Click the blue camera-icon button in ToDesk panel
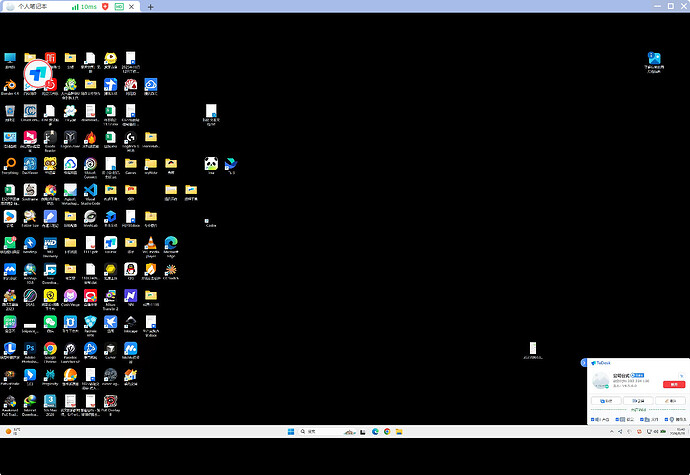Screen dimensions: 690x475 click(606, 401)
